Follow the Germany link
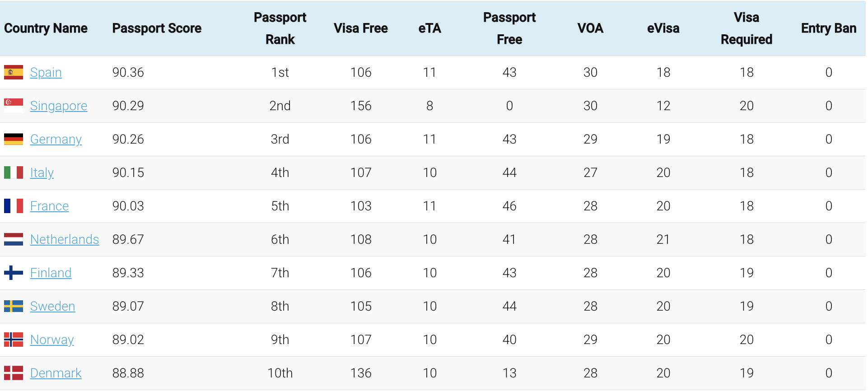Image resolution: width=868 pixels, height=391 pixels. click(56, 139)
